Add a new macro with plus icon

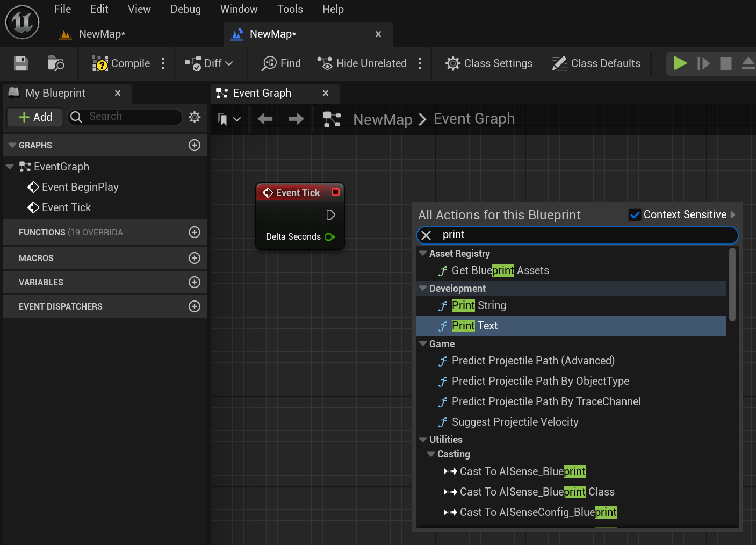click(x=195, y=258)
